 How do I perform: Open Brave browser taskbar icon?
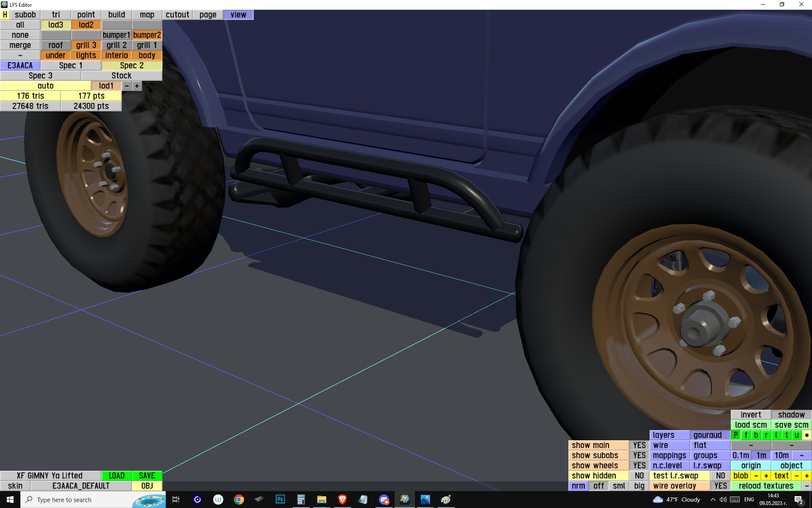coord(343,500)
